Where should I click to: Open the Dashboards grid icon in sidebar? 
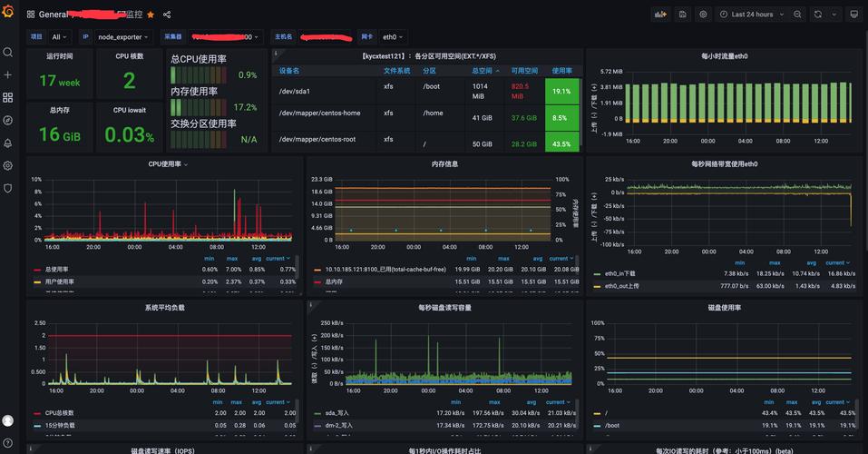click(x=8, y=97)
